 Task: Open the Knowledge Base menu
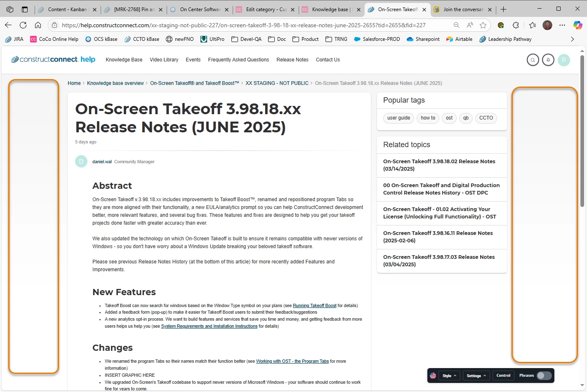tap(124, 60)
